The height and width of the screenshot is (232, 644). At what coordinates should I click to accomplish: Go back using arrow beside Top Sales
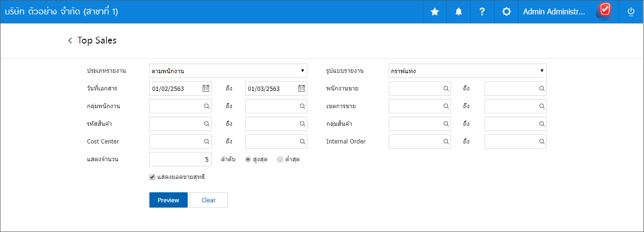point(70,41)
